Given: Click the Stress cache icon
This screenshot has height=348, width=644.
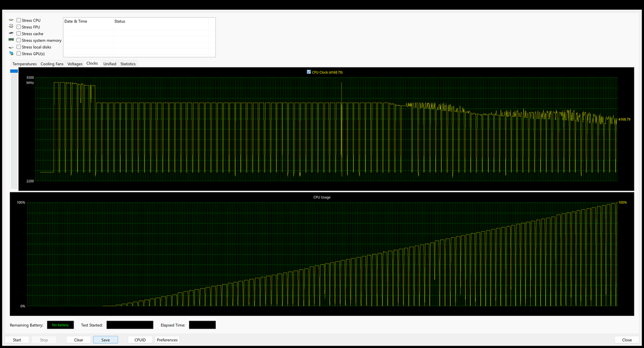Looking at the screenshot, I should click(11, 33).
